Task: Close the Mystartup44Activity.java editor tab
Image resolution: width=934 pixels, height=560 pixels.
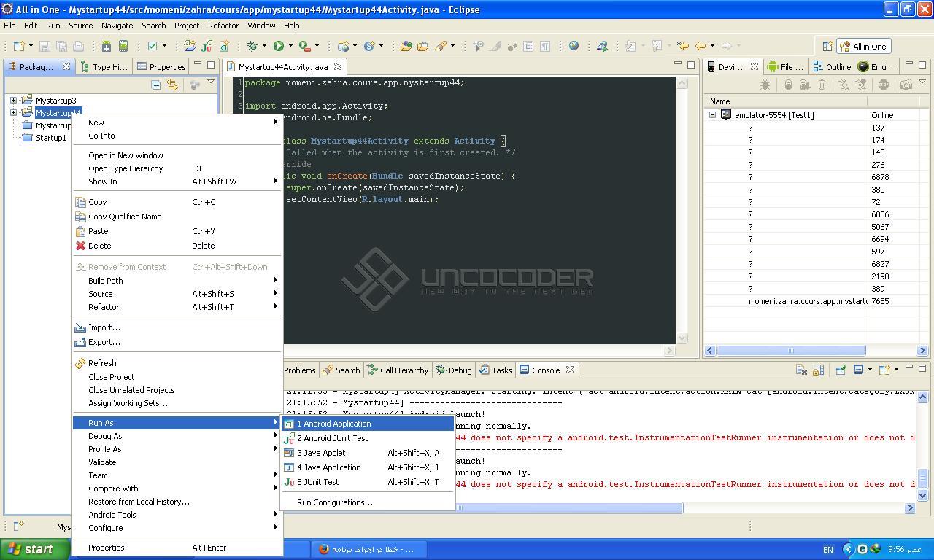Action: pos(337,67)
